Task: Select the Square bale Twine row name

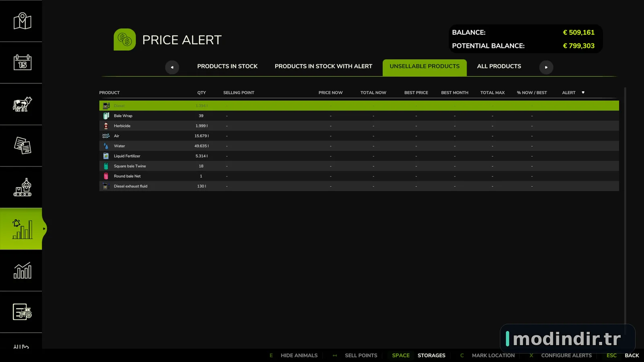Action: [130, 166]
